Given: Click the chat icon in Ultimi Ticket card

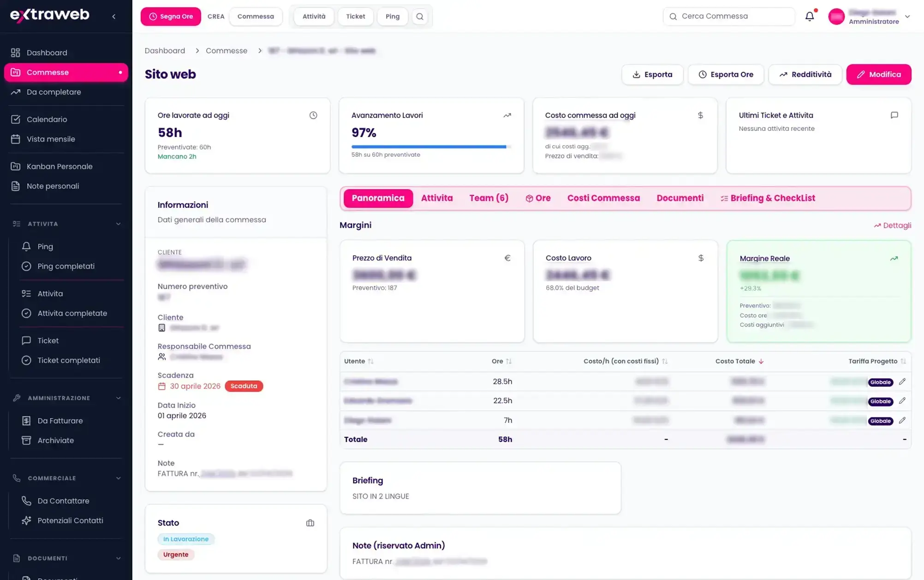Looking at the screenshot, I should (894, 115).
